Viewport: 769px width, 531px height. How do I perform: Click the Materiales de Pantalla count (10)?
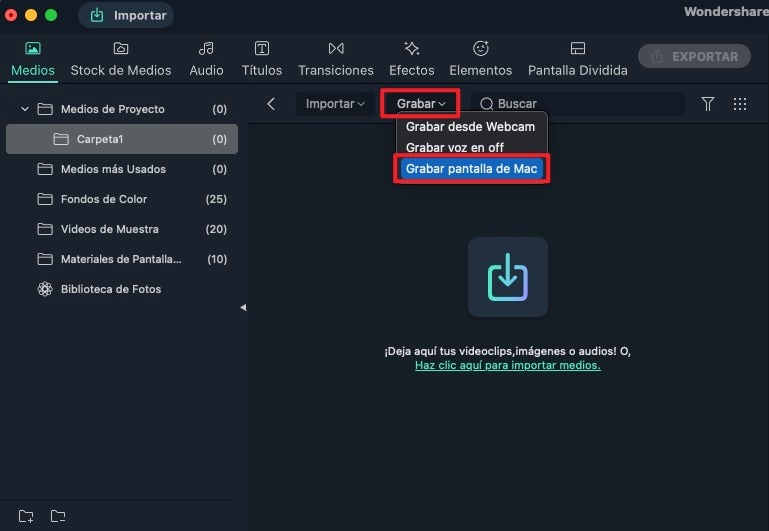pyautogui.click(x=217, y=259)
